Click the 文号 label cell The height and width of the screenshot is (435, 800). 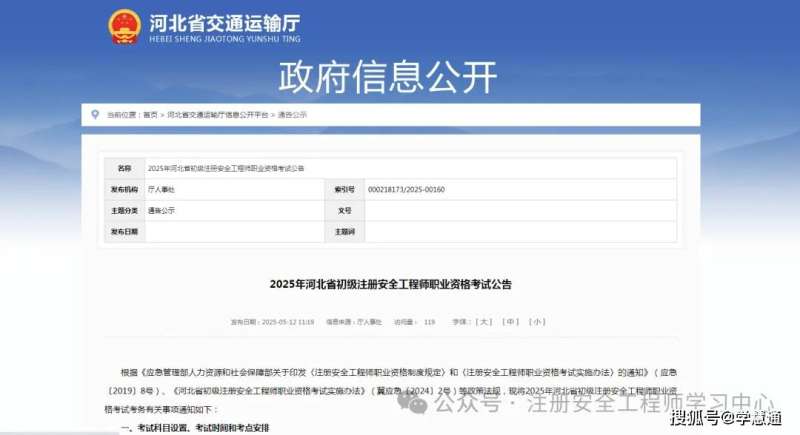pyautogui.click(x=344, y=211)
